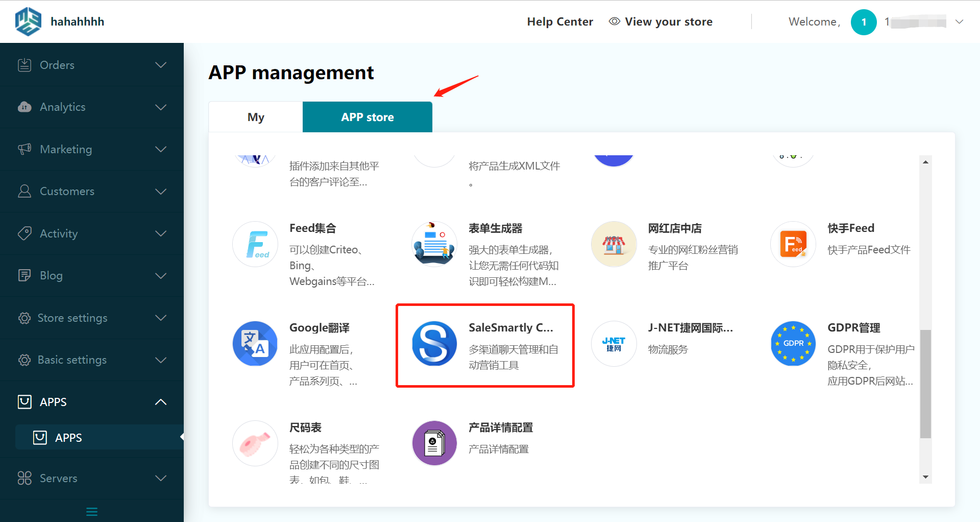
Task: Switch to the My tab
Action: (256, 116)
